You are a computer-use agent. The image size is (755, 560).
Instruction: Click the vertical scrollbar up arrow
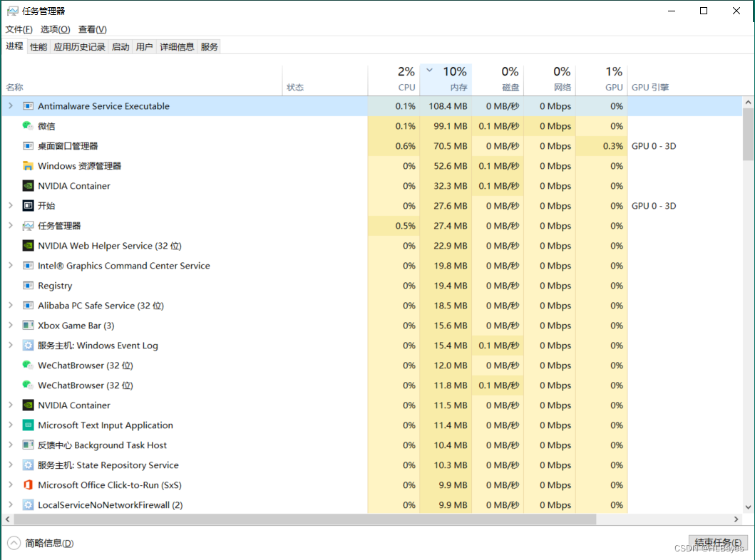[748, 103]
